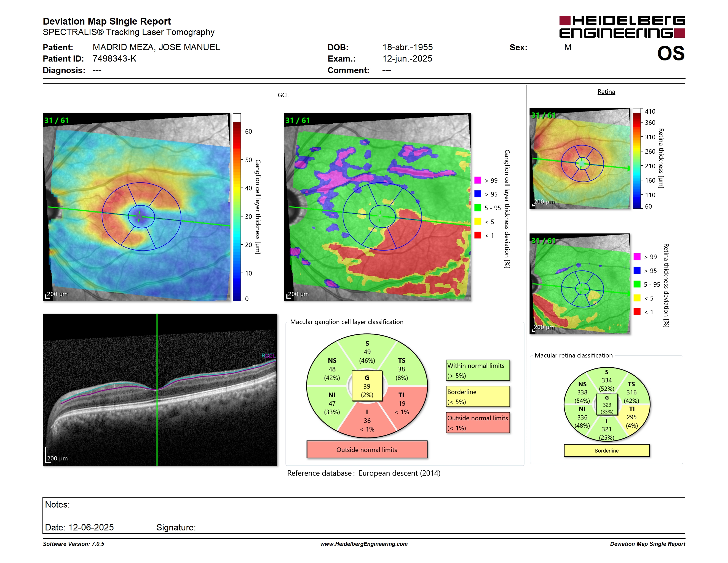Select retina sector TS value 316

[631, 392]
